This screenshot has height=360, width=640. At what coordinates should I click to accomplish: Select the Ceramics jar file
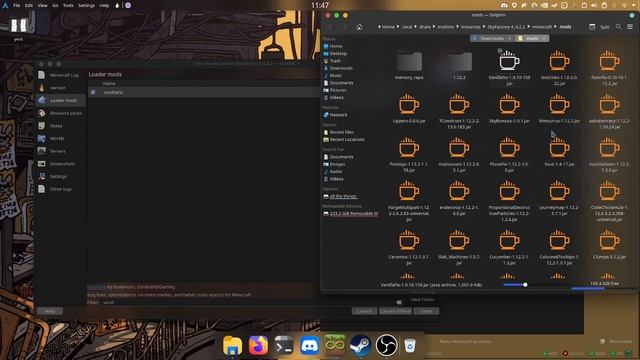[x=409, y=247]
